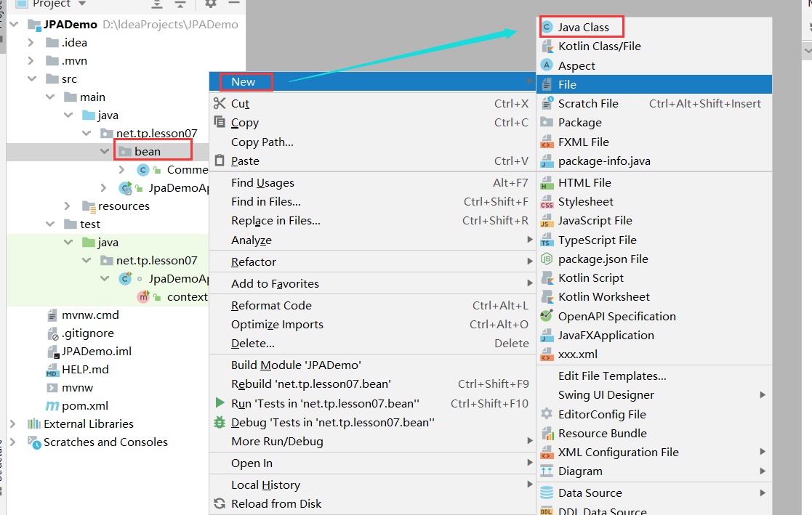The width and height of the screenshot is (812, 515).
Task: Click the HTML File icon
Action: (547, 183)
